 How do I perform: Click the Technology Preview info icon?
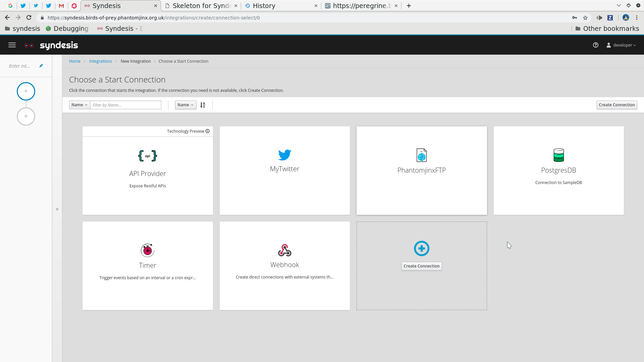pyautogui.click(x=208, y=131)
